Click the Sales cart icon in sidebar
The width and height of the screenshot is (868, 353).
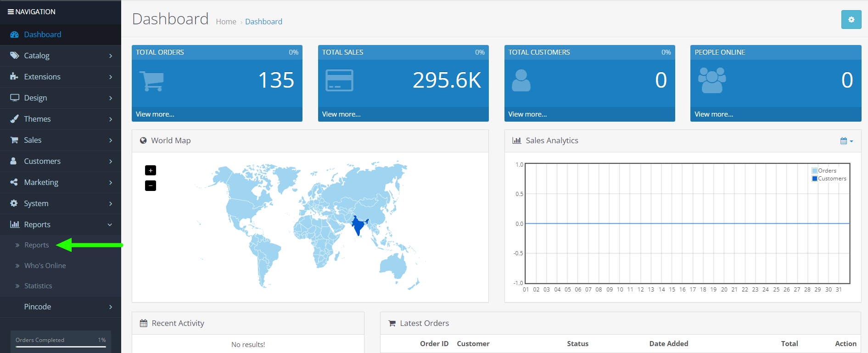14,140
